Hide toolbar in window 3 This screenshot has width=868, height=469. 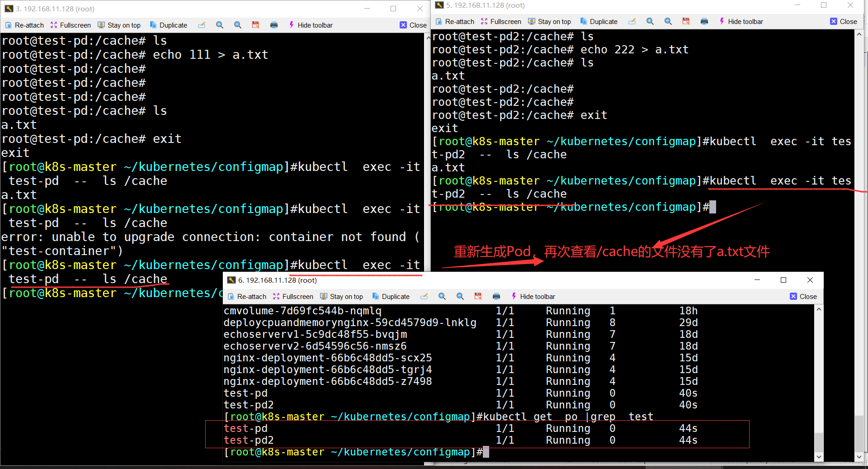311,25
